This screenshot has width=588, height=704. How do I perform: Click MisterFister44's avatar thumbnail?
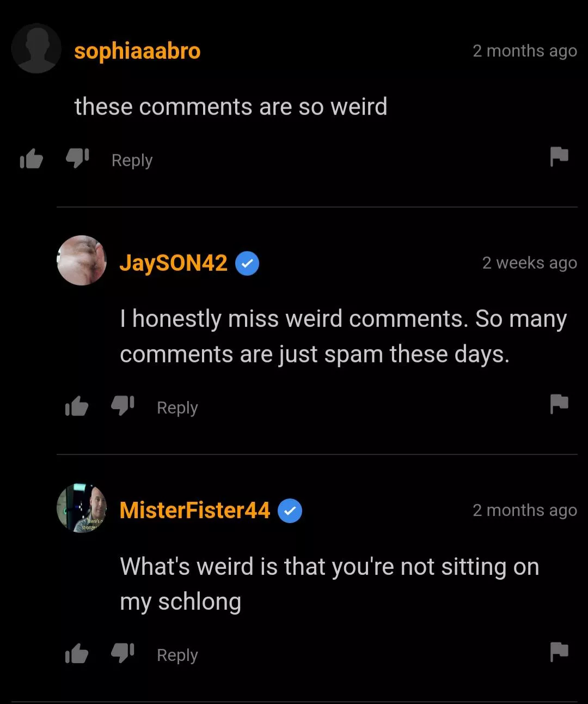coord(82,508)
